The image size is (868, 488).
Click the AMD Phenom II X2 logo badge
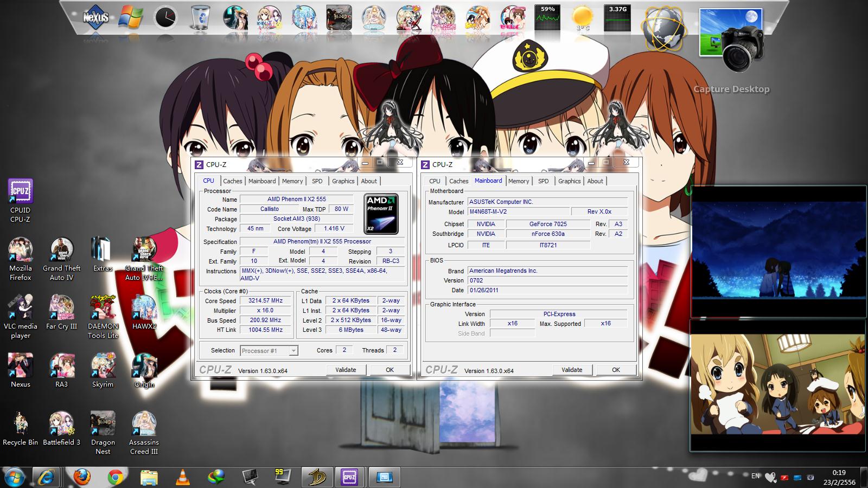(381, 214)
